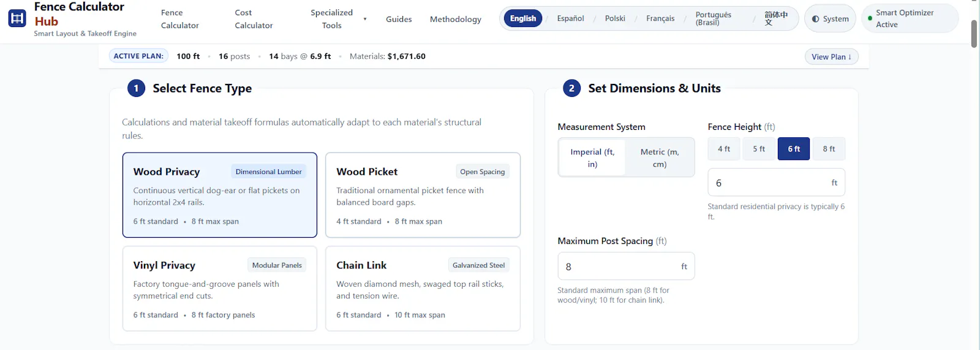Viewport: 980px width, 350px height.
Task: Select the Chain Link fence type card
Action: [x=423, y=289]
